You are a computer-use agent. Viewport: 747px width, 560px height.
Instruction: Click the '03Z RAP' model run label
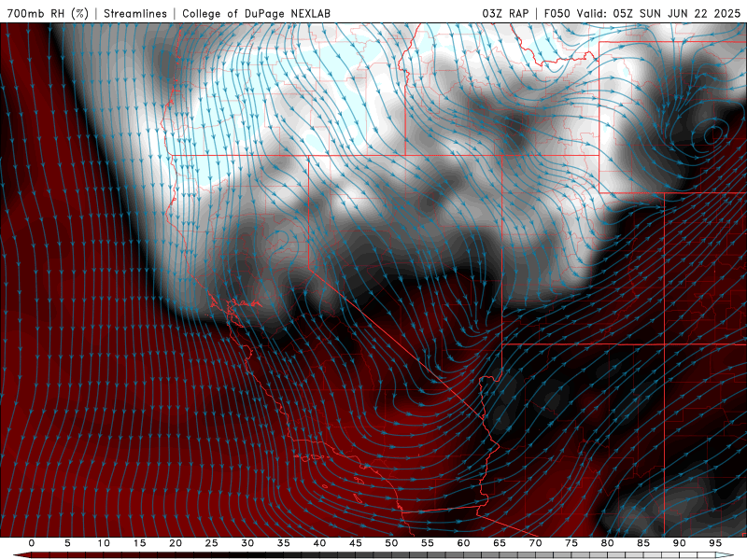pyautogui.click(x=505, y=13)
